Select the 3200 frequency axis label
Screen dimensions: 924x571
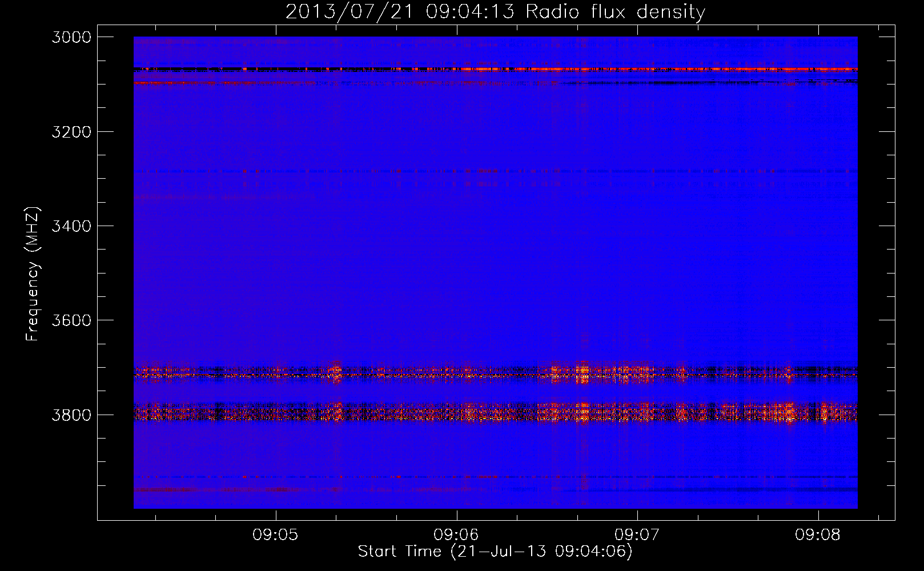[x=71, y=132]
